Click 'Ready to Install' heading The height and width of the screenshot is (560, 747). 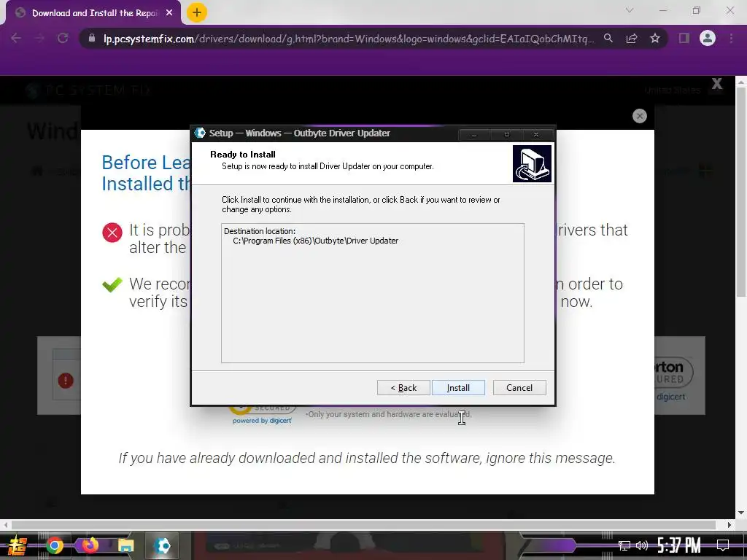242,155
